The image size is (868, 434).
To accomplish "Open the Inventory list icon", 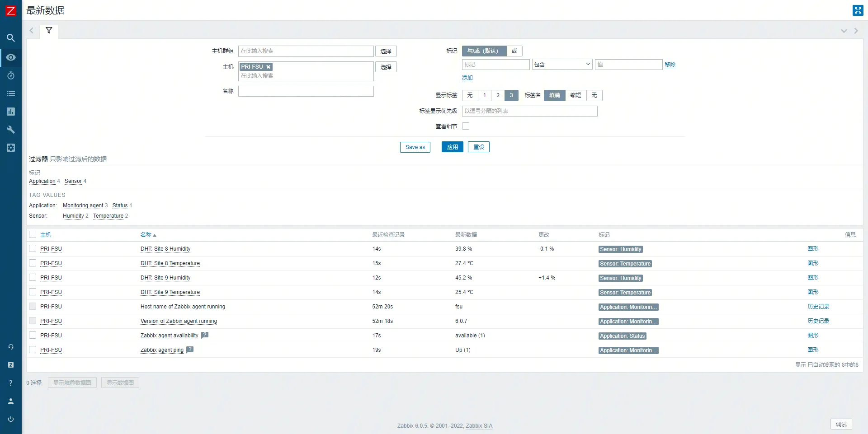I will coord(11,93).
